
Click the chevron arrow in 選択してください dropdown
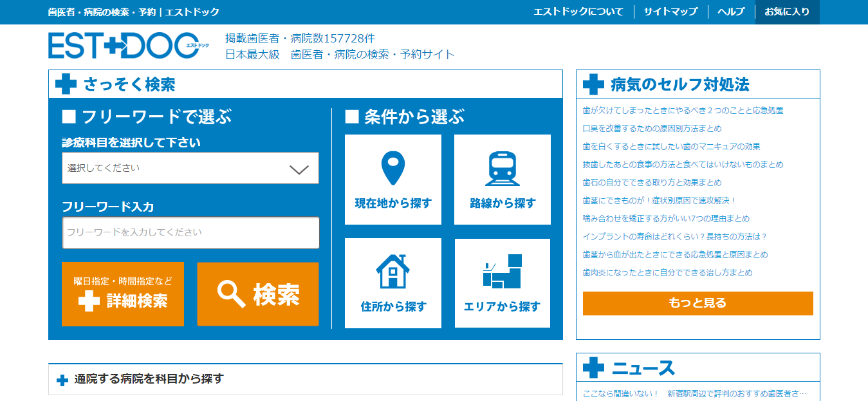point(299,169)
